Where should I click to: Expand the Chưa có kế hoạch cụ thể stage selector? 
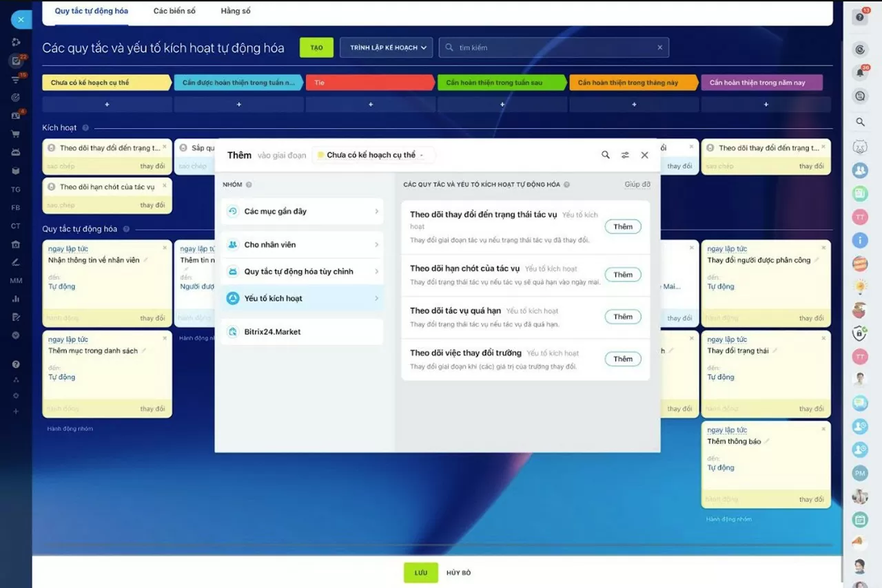point(373,155)
